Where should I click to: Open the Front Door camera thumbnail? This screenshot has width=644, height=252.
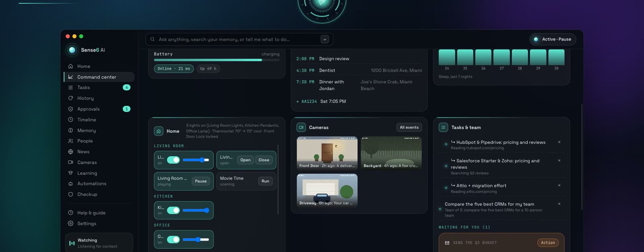(327, 153)
